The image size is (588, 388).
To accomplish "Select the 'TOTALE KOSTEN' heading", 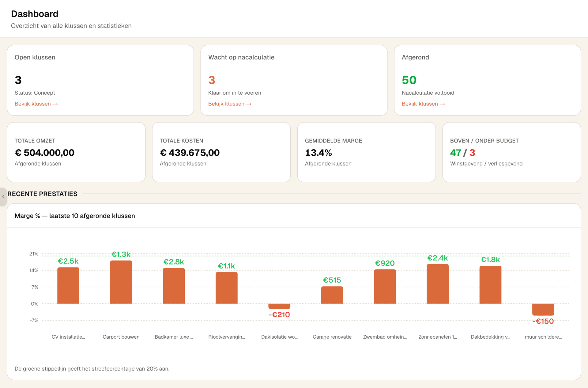I will (x=181, y=141).
